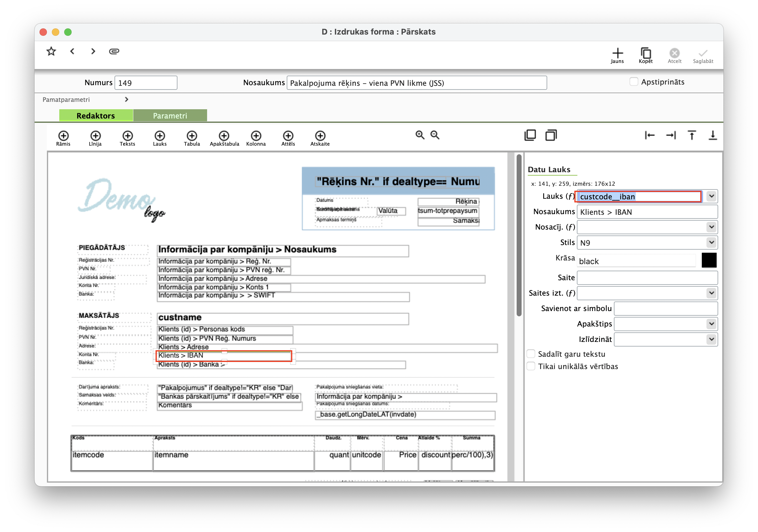Enable Sadalīt garu tekstu checkbox
This screenshot has width=758, height=532.
pyautogui.click(x=531, y=354)
